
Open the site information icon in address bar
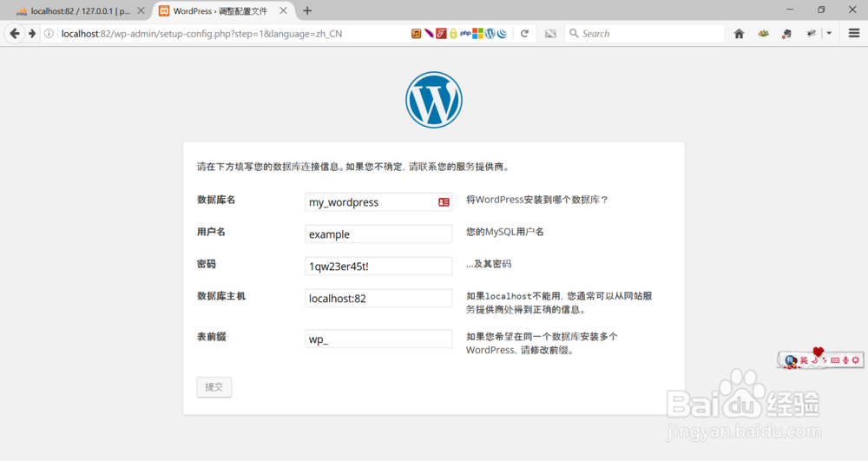coord(49,34)
